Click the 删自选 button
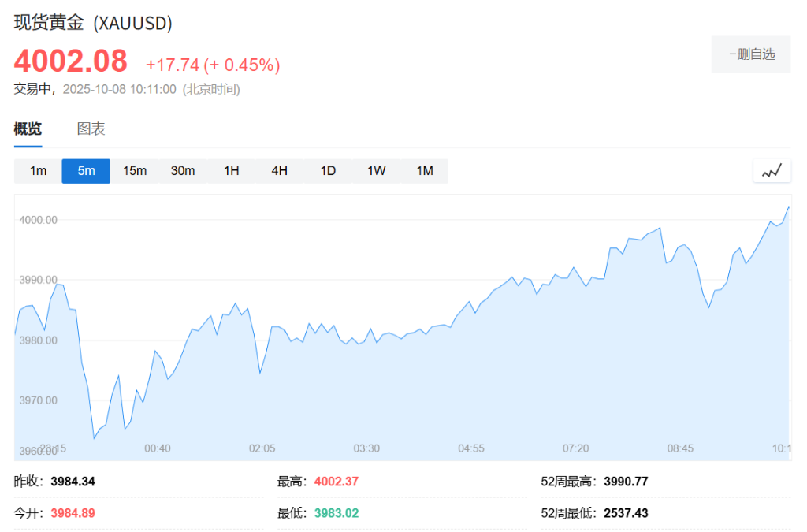This screenshot has height=532, width=807. pyautogui.click(x=751, y=54)
